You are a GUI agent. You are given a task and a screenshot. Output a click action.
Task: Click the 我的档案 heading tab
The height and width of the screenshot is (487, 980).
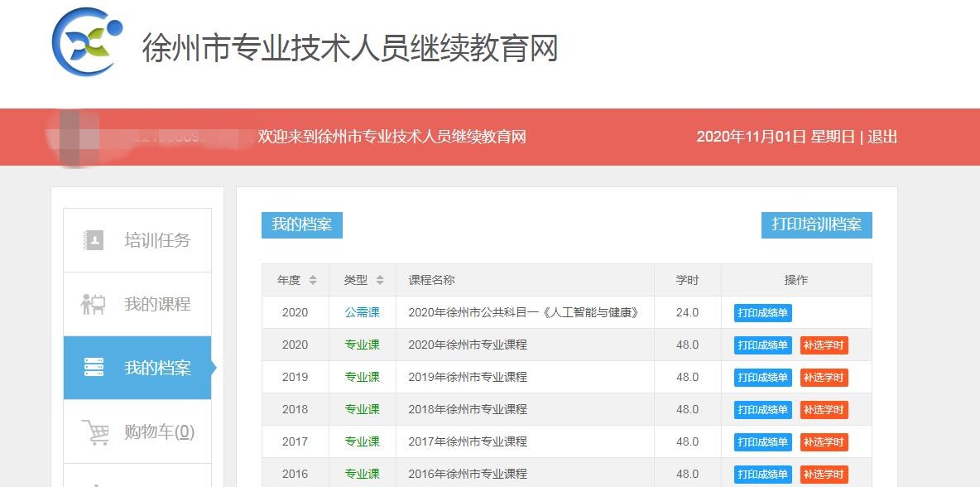click(x=301, y=224)
